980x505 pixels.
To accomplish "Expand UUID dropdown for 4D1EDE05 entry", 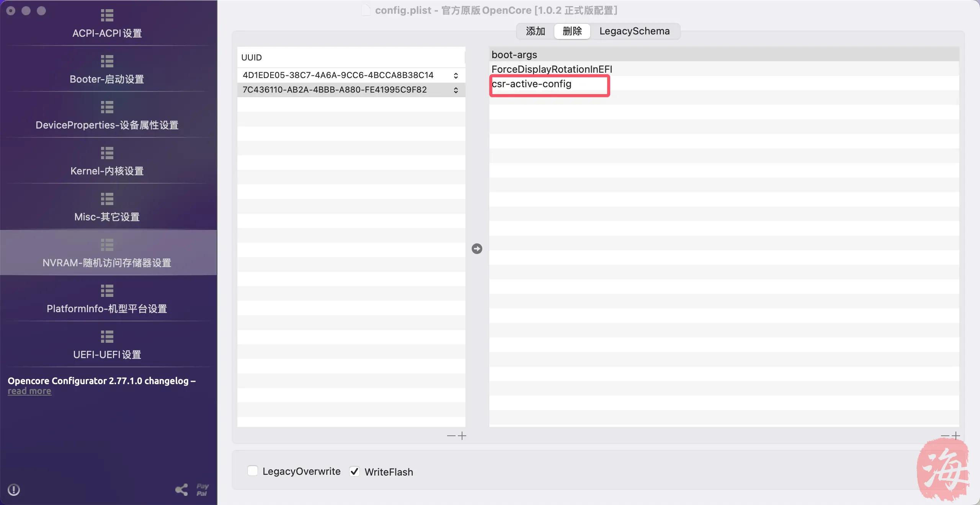I will pos(456,75).
